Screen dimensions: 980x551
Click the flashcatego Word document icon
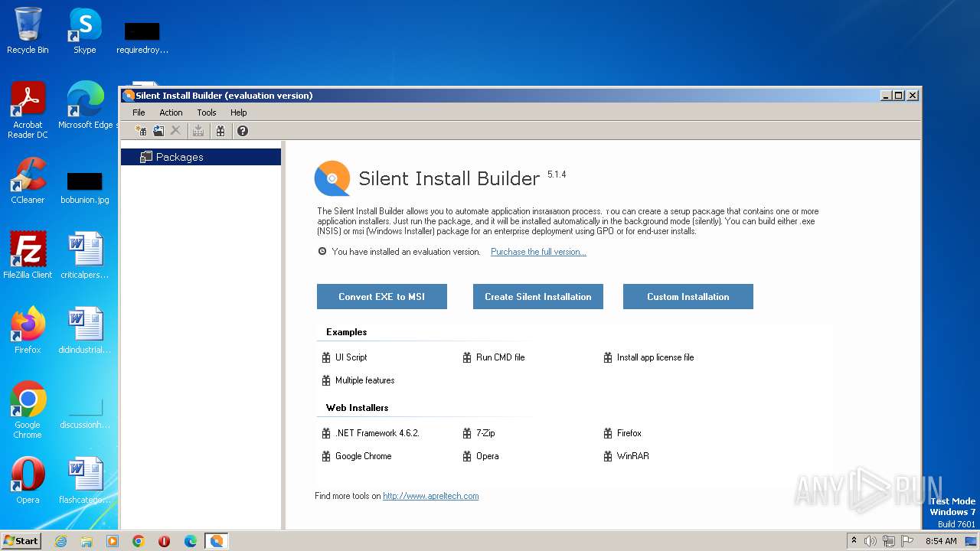tap(84, 481)
